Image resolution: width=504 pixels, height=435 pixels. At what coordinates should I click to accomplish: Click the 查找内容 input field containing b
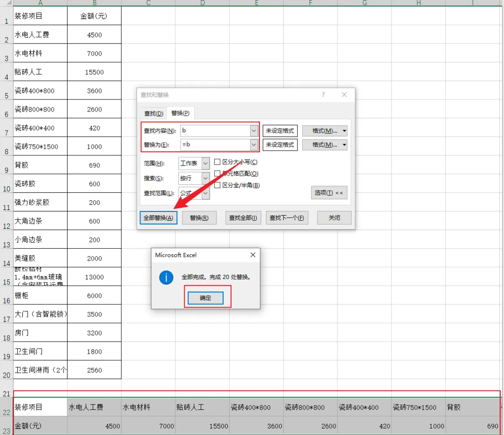pyautogui.click(x=215, y=131)
